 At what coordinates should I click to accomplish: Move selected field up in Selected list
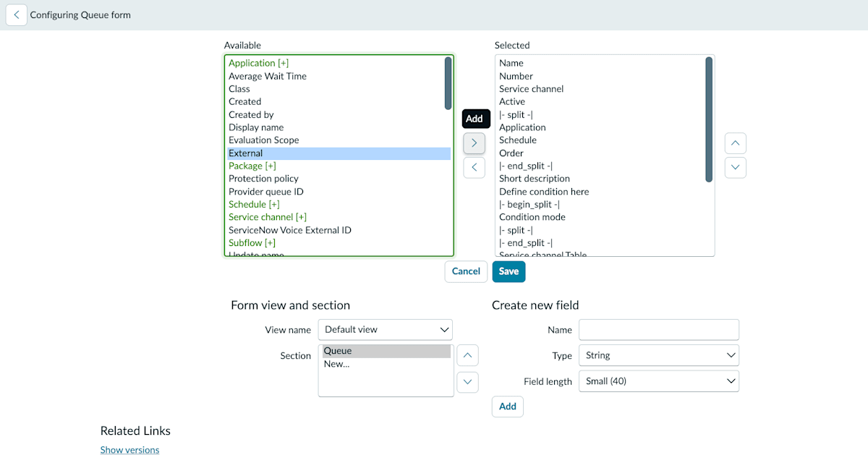pos(735,143)
